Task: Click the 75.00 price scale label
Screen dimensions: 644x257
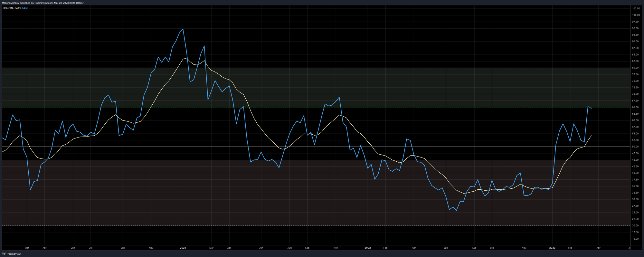Action: [635, 81]
